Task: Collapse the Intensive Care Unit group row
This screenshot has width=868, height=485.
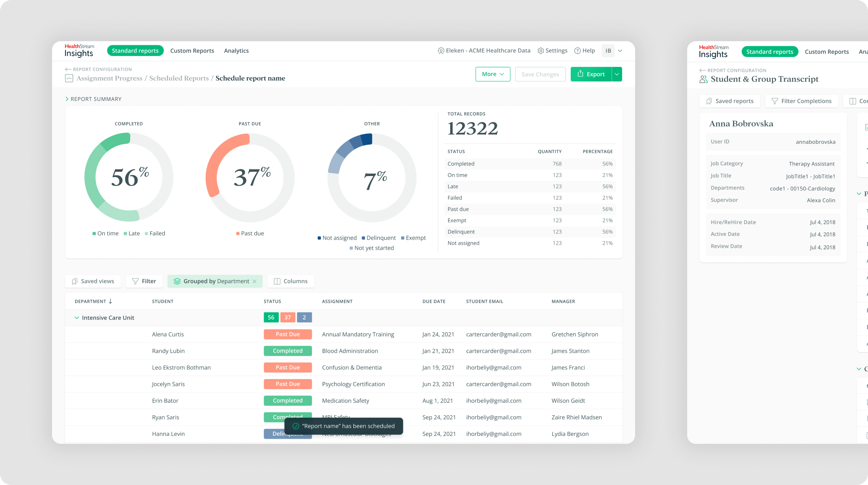Action: click(x=76, y=318)
